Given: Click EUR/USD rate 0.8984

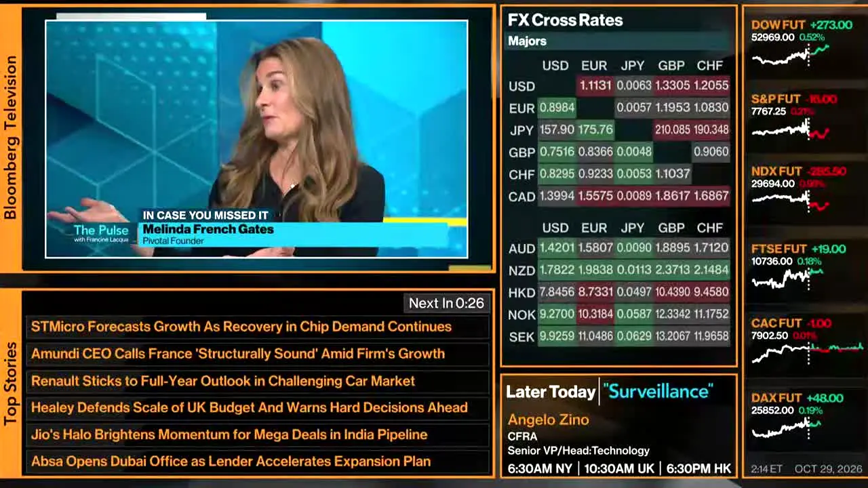Looking at the screenshot, I should tap(556, 107).
